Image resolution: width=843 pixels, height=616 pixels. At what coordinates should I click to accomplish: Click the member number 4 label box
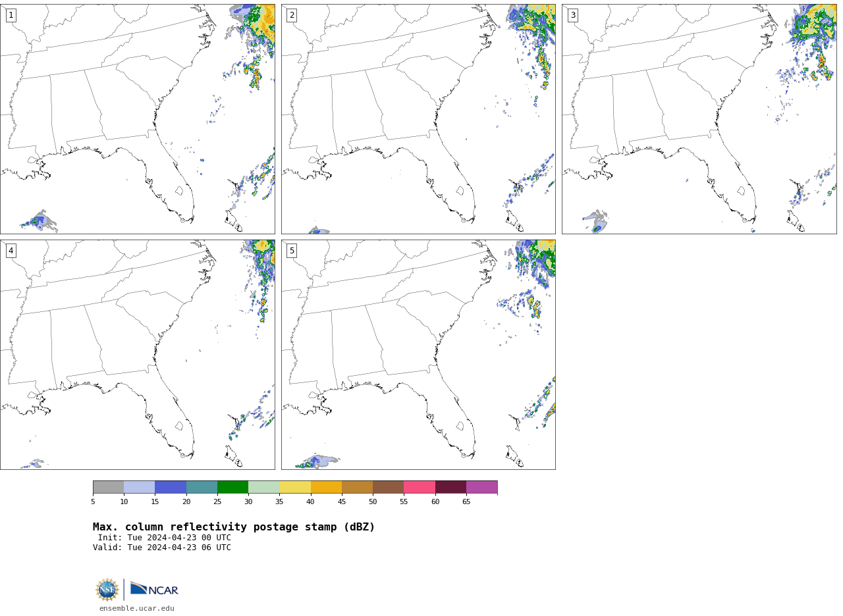point(11,251)
